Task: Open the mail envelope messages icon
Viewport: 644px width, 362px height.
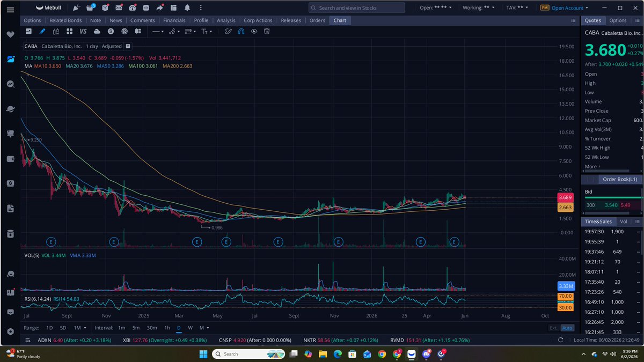Action: pyautogui.click(x=119, y=8)
